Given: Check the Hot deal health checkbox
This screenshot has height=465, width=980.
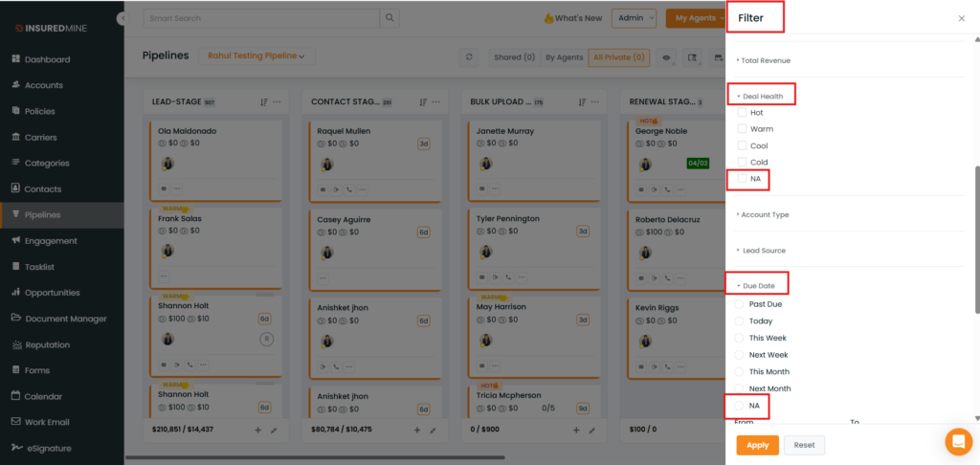Looking at the screenshot, I should point(742,112).
